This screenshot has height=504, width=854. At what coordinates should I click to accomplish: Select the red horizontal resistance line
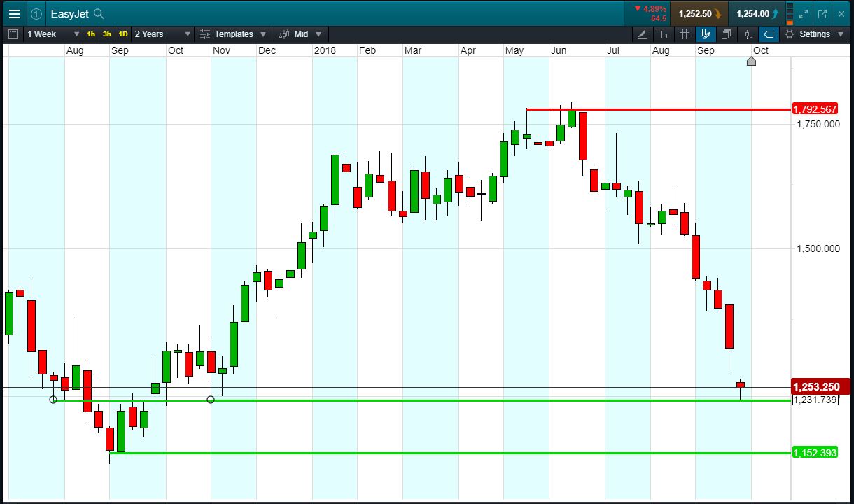658,109
